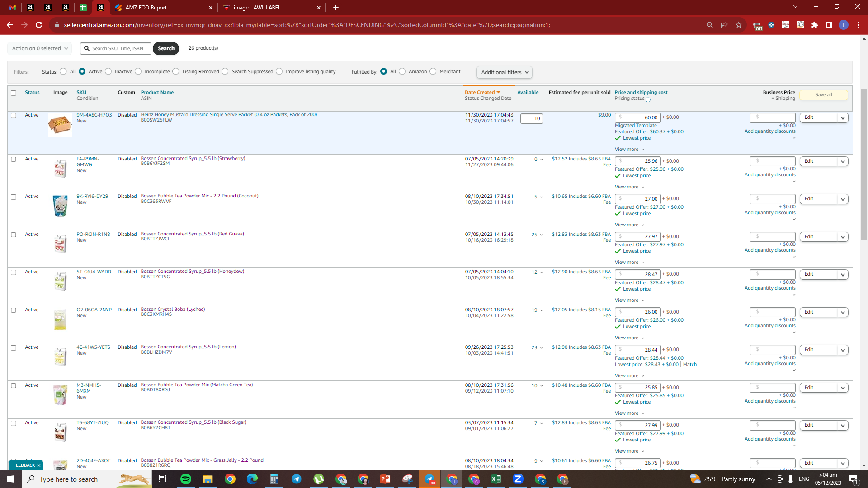Click the Heinz available quantity field

coord(532,119)
